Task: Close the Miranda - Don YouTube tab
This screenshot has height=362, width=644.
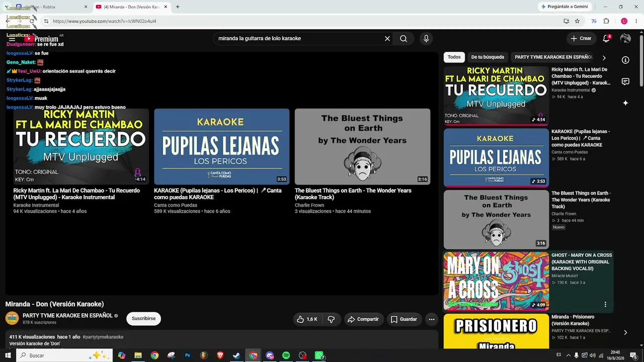Action: pos(166,7)
